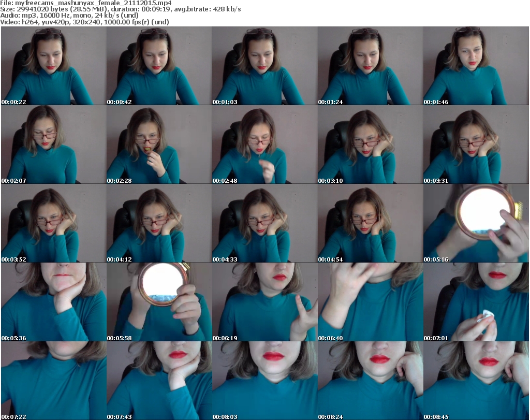Open the final frame at 00:08:45
The width and height of the screenshot is (530, 420).
(x=476, y=381)
